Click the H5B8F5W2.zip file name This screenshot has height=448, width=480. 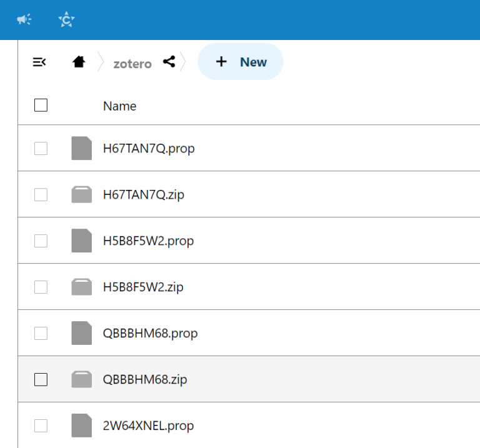pos(143,287)
